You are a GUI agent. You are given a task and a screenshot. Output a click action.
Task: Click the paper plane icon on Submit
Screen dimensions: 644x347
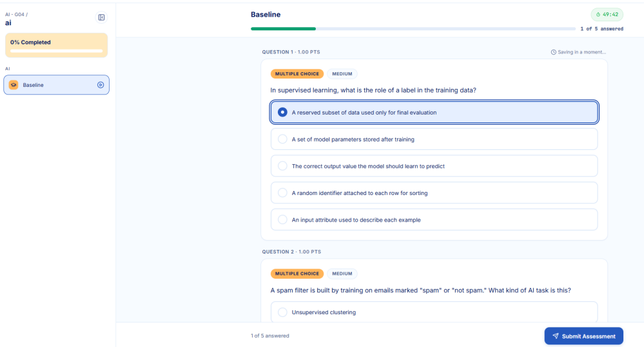tap(555, 336)
